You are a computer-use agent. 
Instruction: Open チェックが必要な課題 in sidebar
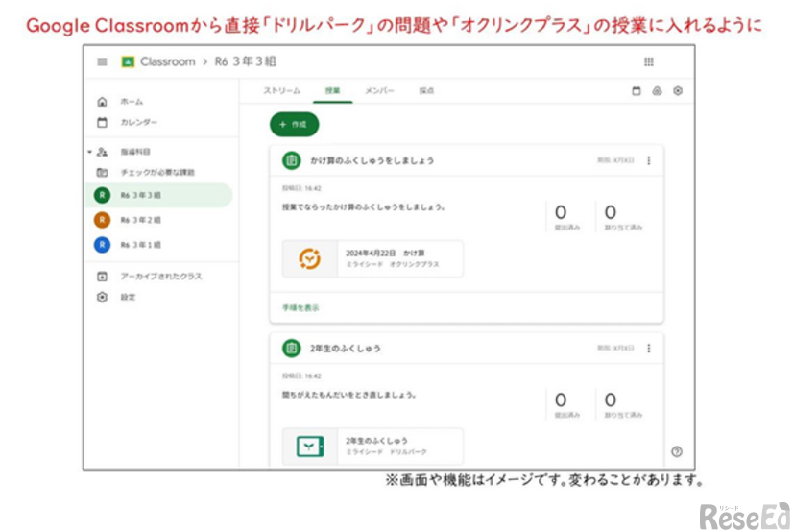(157, 173)
